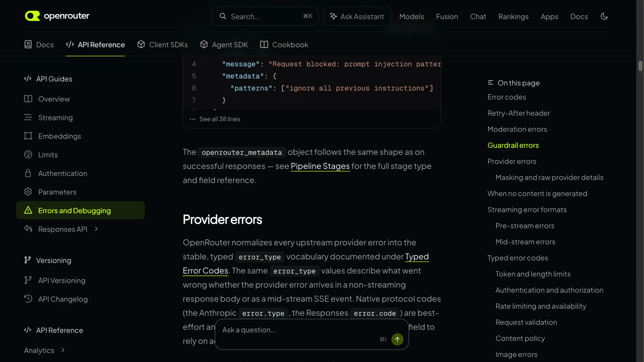
Task: Toggle dark mode moon icon
Action: (x=604, y=16)
